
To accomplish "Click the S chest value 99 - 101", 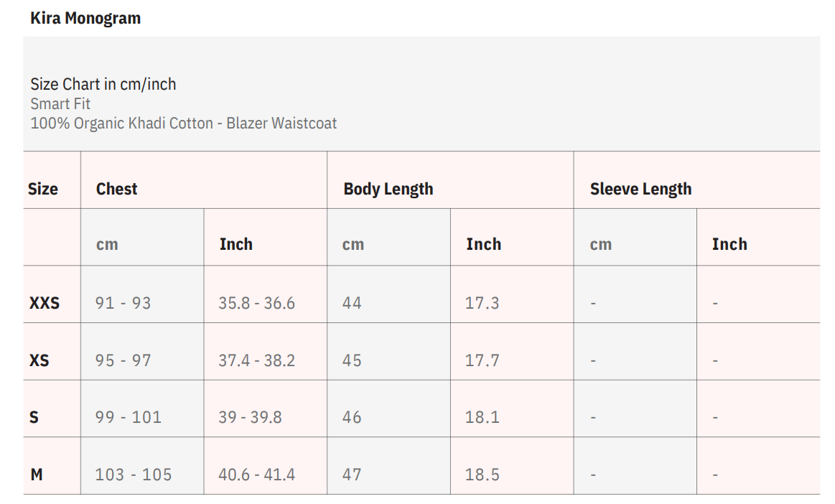I will click(128, 417).
